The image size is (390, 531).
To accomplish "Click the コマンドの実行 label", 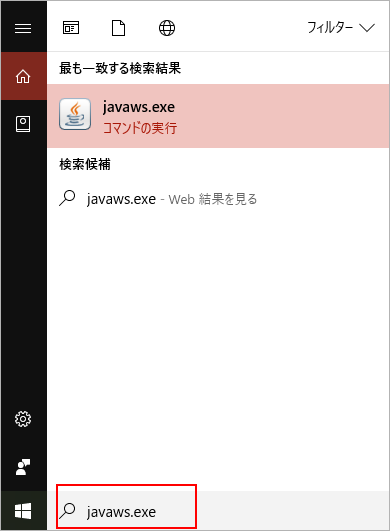I will (x=140, y=128).
